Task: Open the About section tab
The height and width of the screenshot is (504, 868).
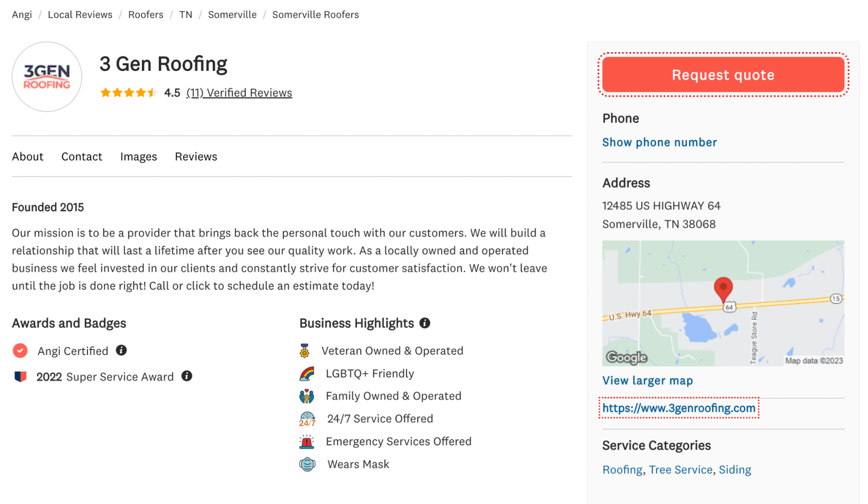Action: click(x=28, y=156)
